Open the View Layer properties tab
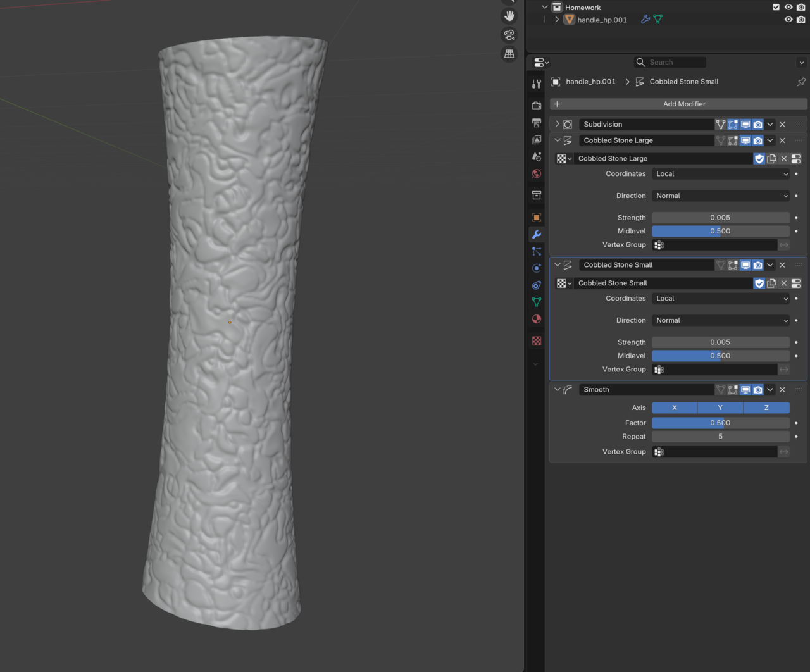 [x=537, y=139]
